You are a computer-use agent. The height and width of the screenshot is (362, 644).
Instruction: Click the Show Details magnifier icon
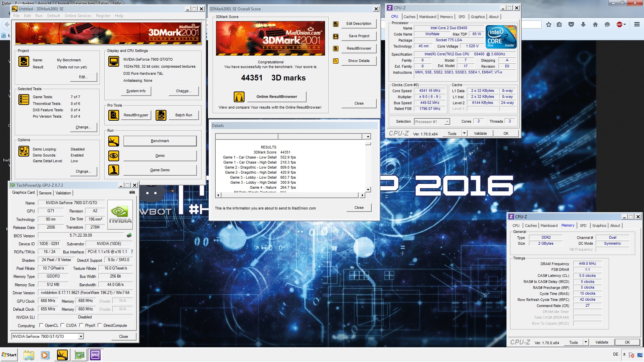[x=335, y=61]
